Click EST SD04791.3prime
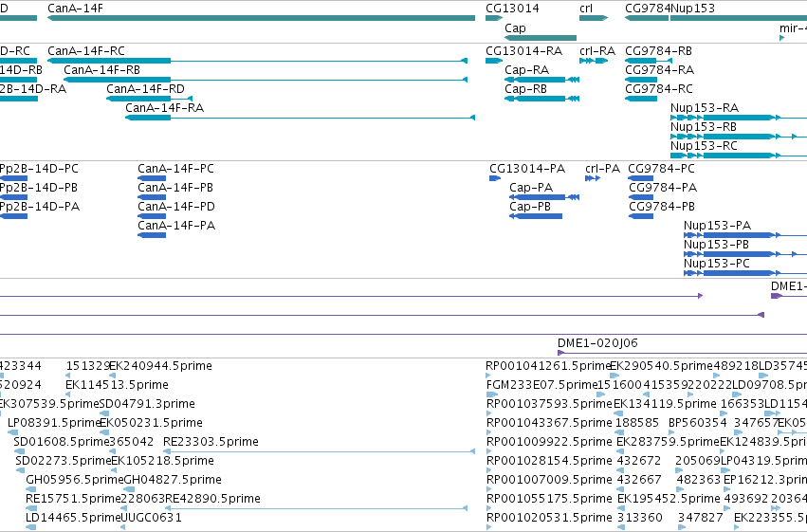The height and width of the screenshot is (532, 807). tap(147, 404)
